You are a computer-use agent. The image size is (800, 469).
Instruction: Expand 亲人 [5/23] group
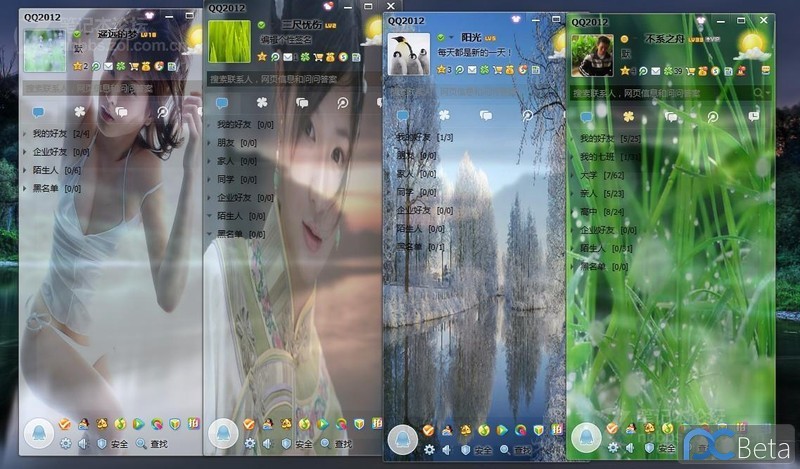pos(596,193)
